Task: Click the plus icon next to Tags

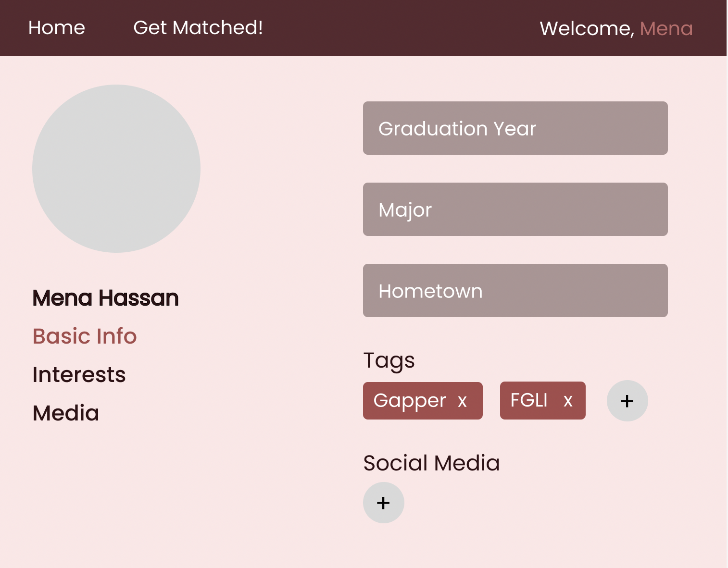Action: point(627,400)
